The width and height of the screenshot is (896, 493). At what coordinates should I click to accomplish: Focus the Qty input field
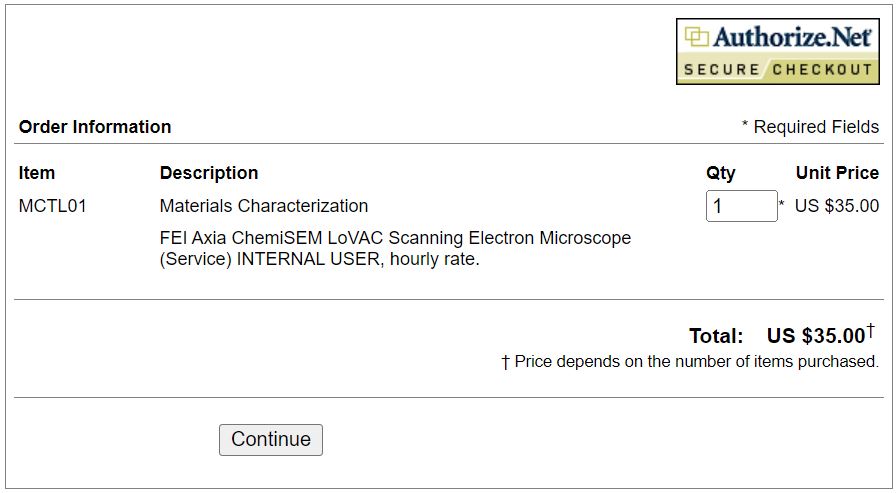point(741,206)
